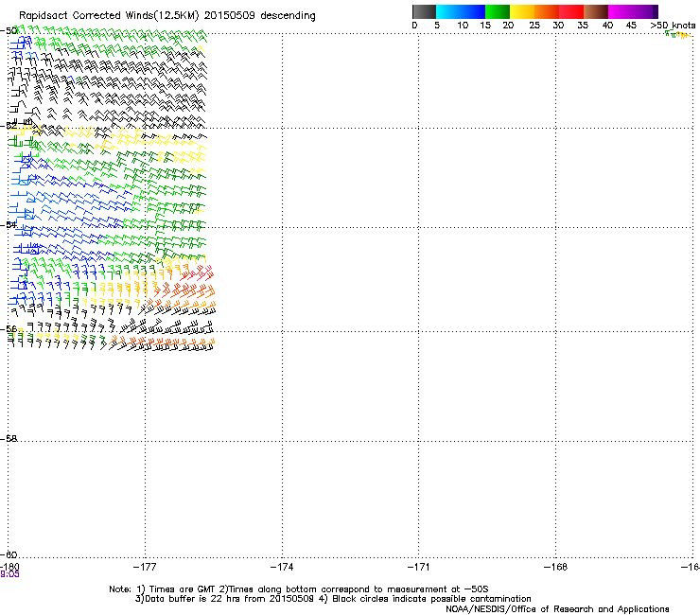Image resolution: width=700 pixels, height=615 pixels.
Task: Click the '-174' longitude axis label
Action: click(x=282, y=567)
